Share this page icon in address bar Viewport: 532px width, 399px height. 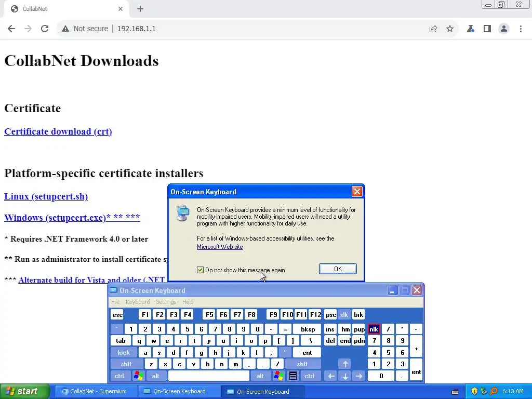433,29
